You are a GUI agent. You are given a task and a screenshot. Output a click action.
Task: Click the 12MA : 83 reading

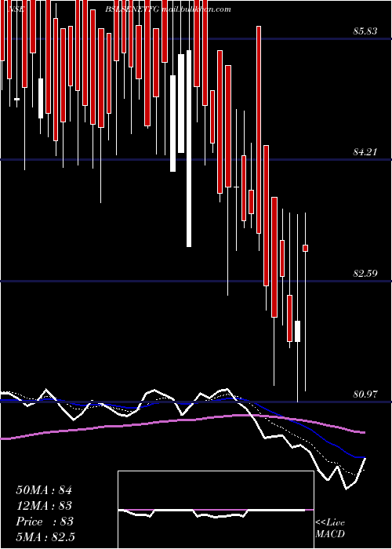coord(44,506)
